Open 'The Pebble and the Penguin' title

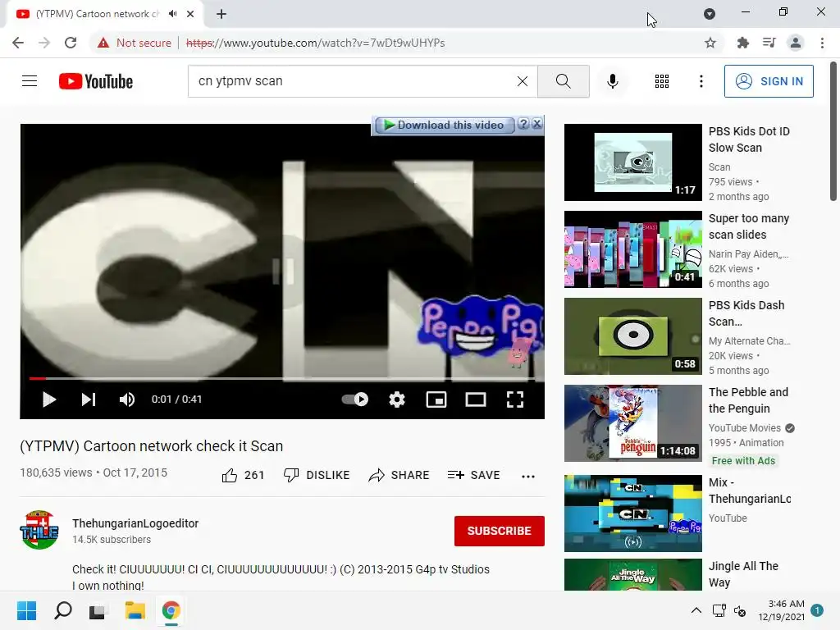click(748, 400)
